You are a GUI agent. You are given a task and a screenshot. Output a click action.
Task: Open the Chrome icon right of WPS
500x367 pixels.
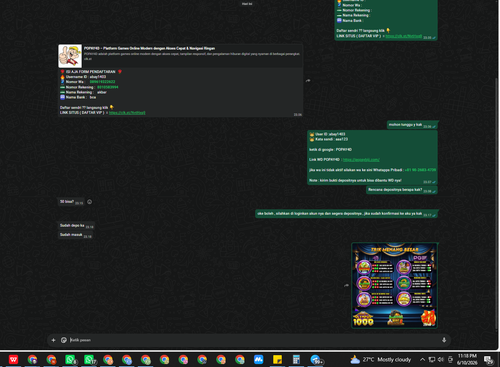pyautogui.click(x=32, y=360)
